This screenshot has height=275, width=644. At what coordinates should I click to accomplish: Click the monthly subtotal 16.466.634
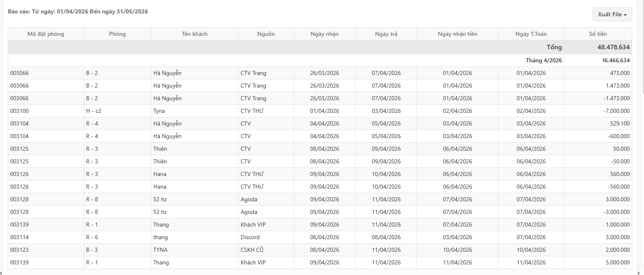[616, 60]
